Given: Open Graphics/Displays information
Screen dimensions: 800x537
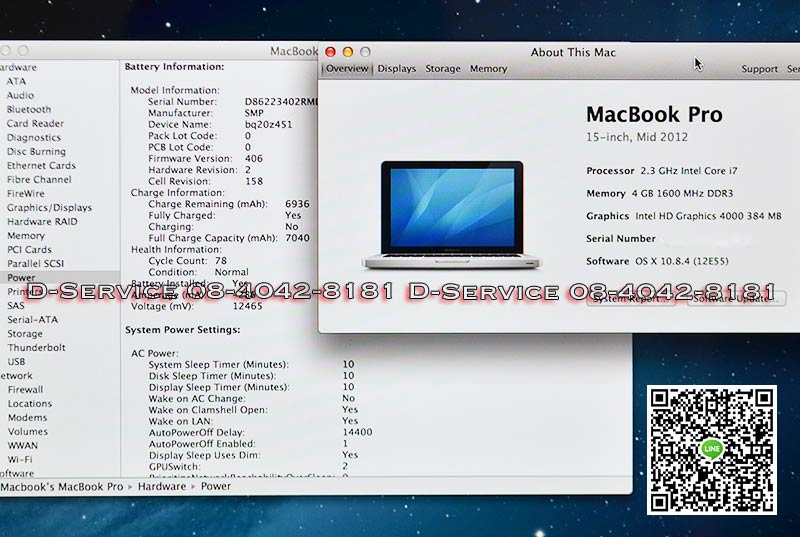Looking at the screenshot, I should click(x=49, y=208).
